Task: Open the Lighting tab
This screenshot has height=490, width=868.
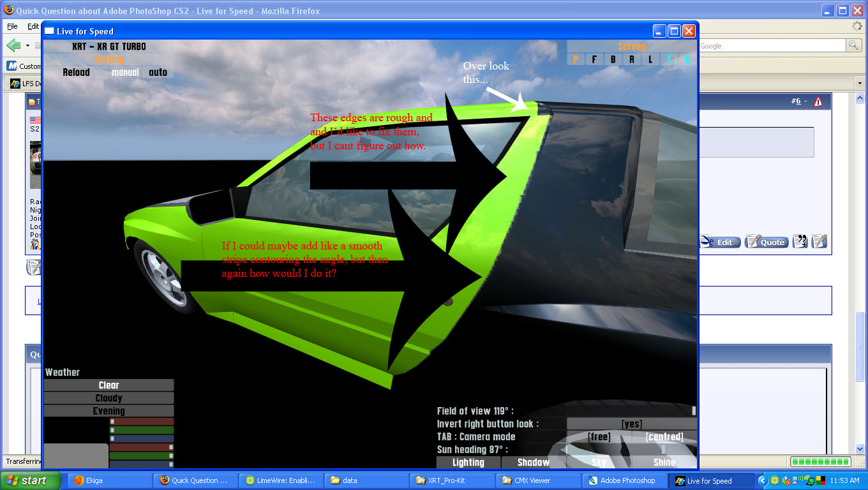Action: click(x=468, y=463)
